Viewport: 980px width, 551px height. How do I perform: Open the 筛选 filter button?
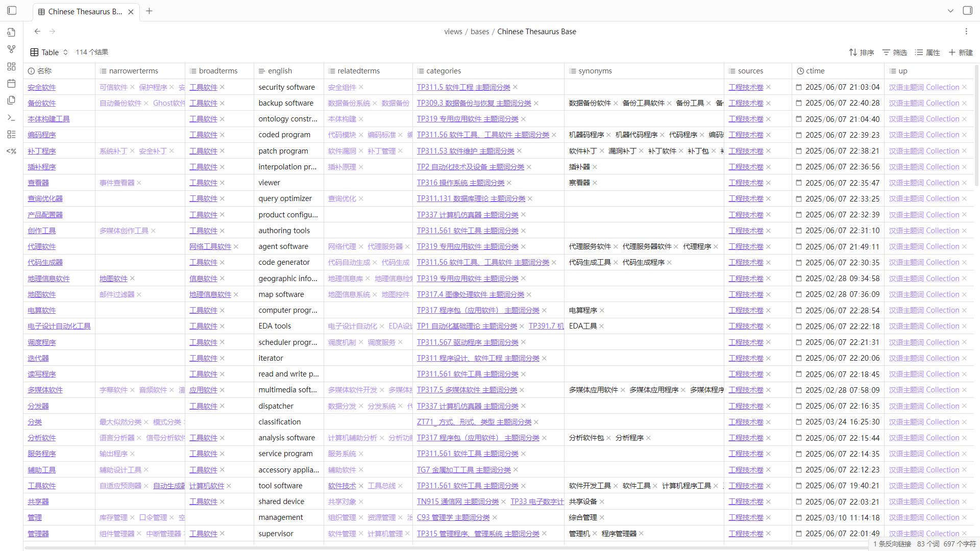895,53
